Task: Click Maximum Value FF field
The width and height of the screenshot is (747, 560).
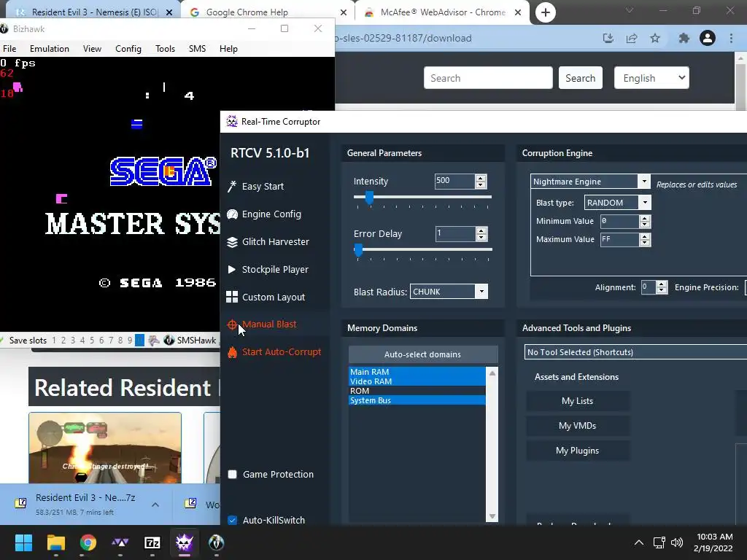Action: (619, 239)
